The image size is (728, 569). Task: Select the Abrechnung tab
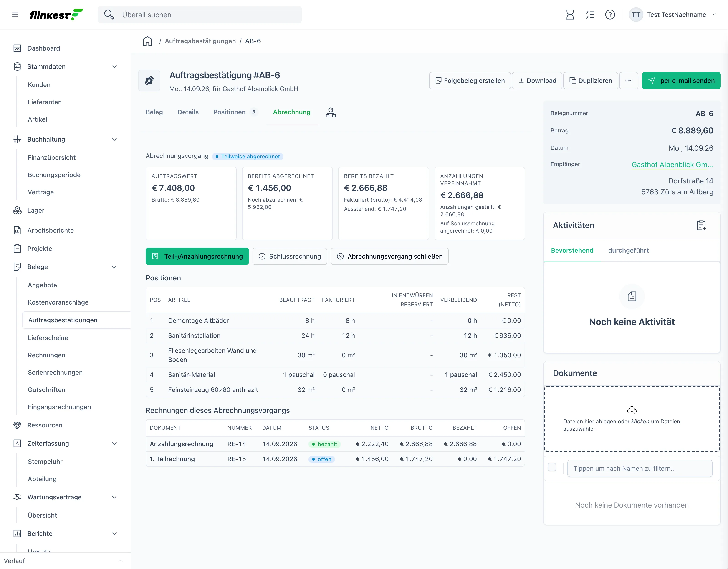coord(292,112)
